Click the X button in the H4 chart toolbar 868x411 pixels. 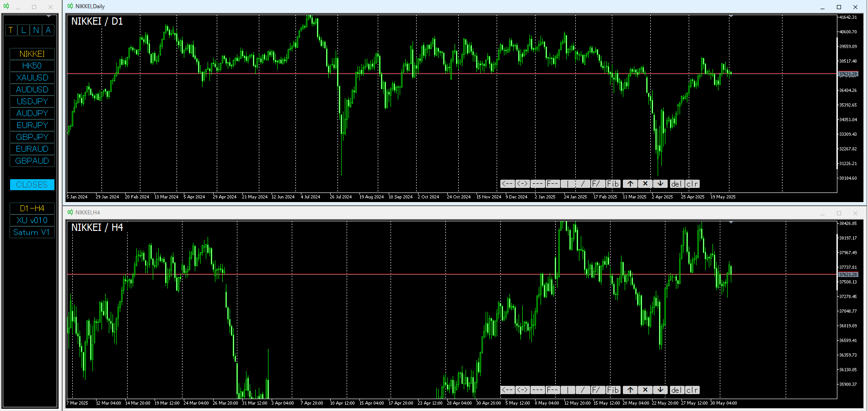click(645, 390)
